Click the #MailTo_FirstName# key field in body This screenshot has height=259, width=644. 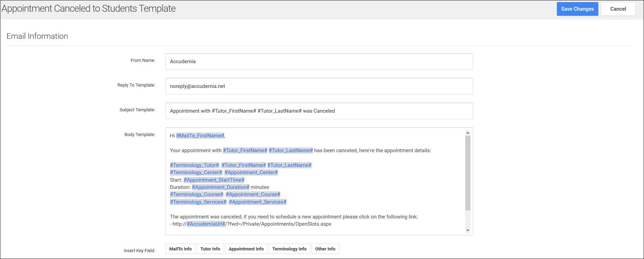click(200, 136)
